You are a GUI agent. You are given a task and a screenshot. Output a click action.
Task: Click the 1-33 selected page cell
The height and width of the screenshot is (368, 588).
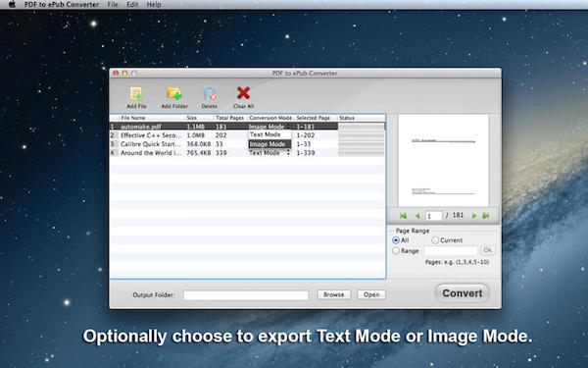tap(304, 144)
